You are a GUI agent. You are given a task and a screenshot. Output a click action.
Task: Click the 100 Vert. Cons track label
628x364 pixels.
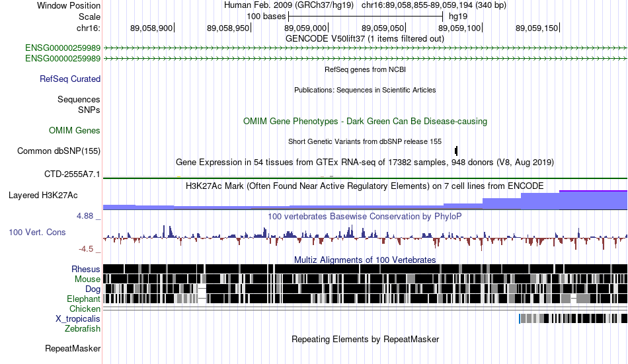tap(37, 233)
